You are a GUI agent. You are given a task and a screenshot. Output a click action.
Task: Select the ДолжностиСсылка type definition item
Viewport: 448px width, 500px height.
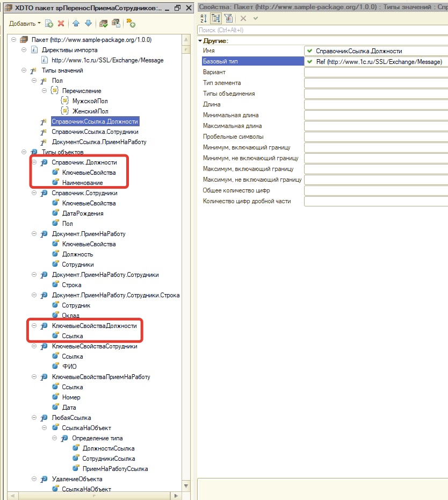109,448
